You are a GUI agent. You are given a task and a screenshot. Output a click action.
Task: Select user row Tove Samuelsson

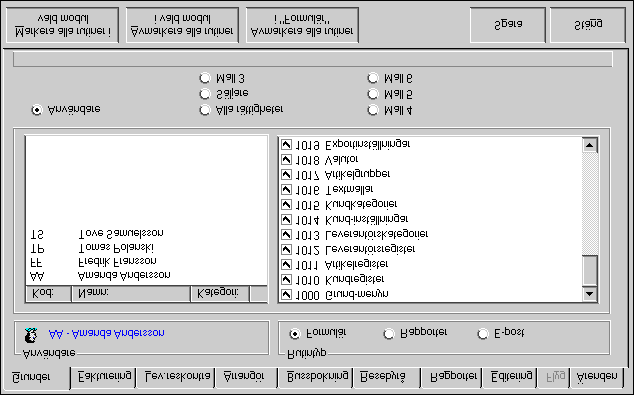pos(146,234)
